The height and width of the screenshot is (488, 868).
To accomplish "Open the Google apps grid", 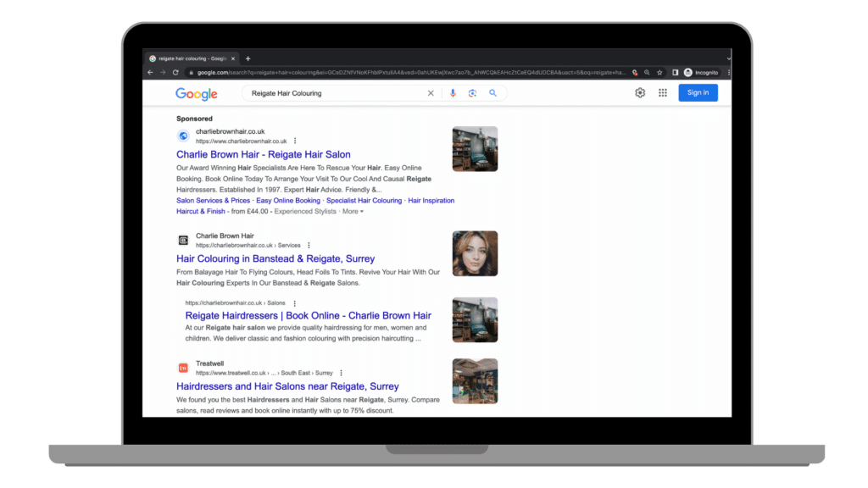I will click(x=663, y=93).
